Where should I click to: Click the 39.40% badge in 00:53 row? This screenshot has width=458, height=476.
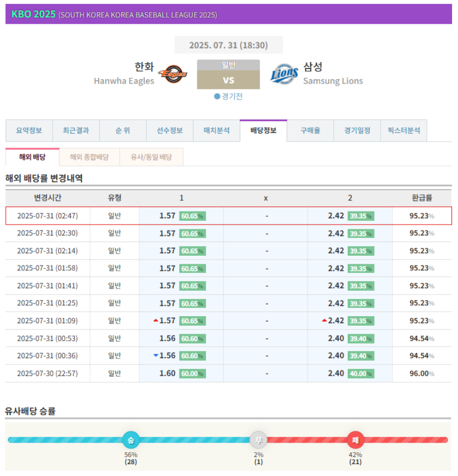click(361, 339)
